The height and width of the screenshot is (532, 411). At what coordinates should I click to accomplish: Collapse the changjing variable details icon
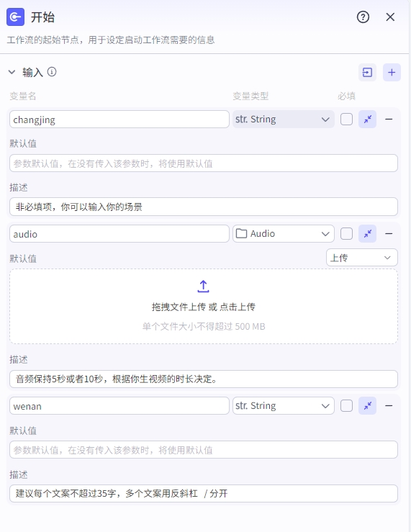click(x=367, y=120)
